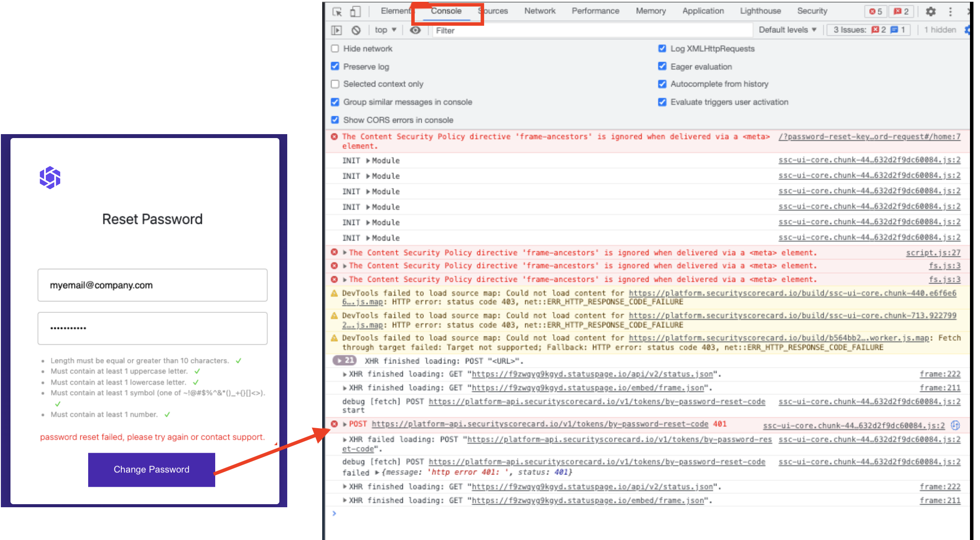The image size is (980, 540).
Task: Open the POST by-password-reset-code 401 URL
Action: [x=540, y=424]
